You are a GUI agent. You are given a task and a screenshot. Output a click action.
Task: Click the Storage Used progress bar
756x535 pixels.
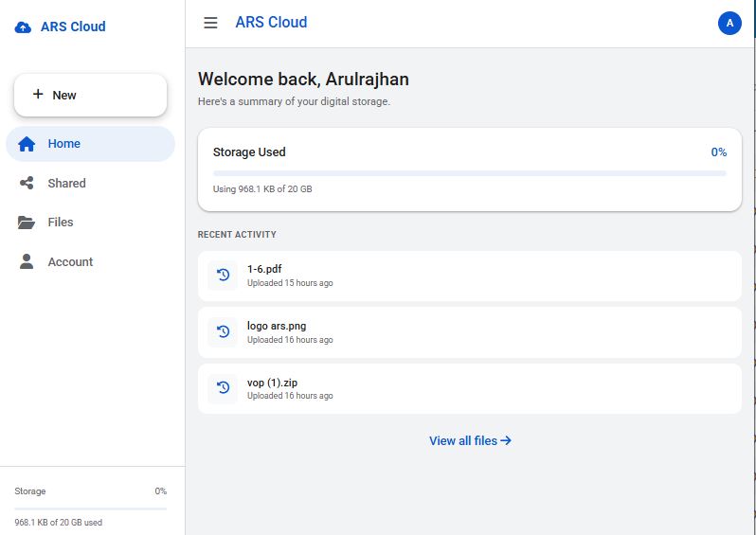469,173
